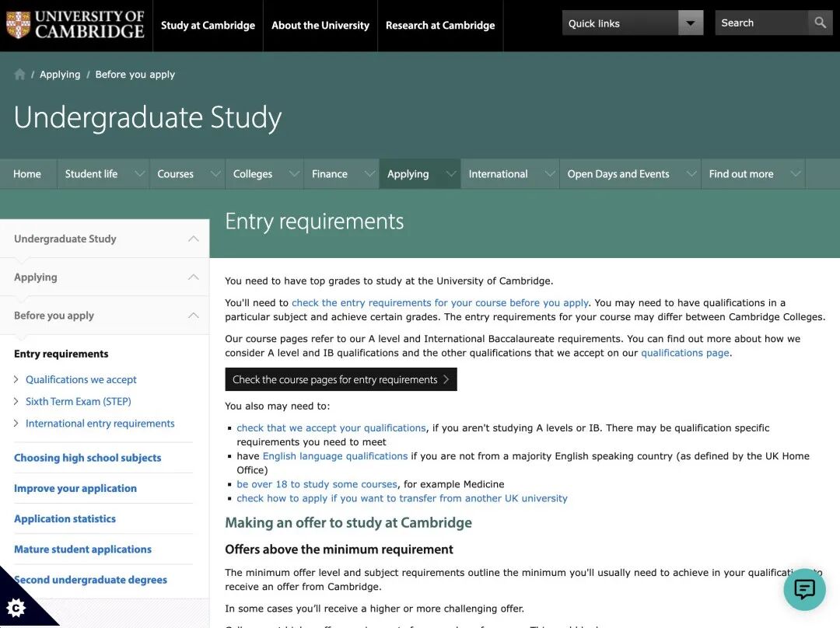Expand the Open Days and Events chevron

(x=691, y=173)
